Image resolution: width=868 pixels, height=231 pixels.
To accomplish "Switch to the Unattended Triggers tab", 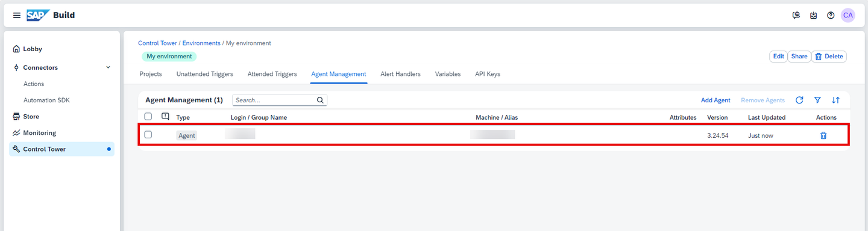I will (x=205, y=74).
